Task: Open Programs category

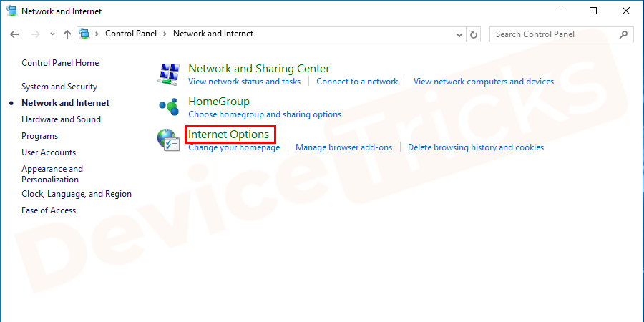Action: click(x=40, y=136)
